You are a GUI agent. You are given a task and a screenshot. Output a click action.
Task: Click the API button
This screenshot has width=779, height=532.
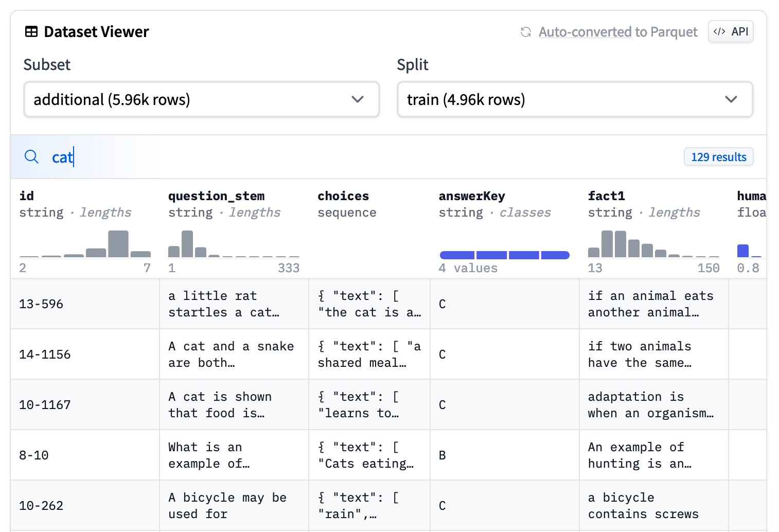pyautogui.click(x=731, y=31)
